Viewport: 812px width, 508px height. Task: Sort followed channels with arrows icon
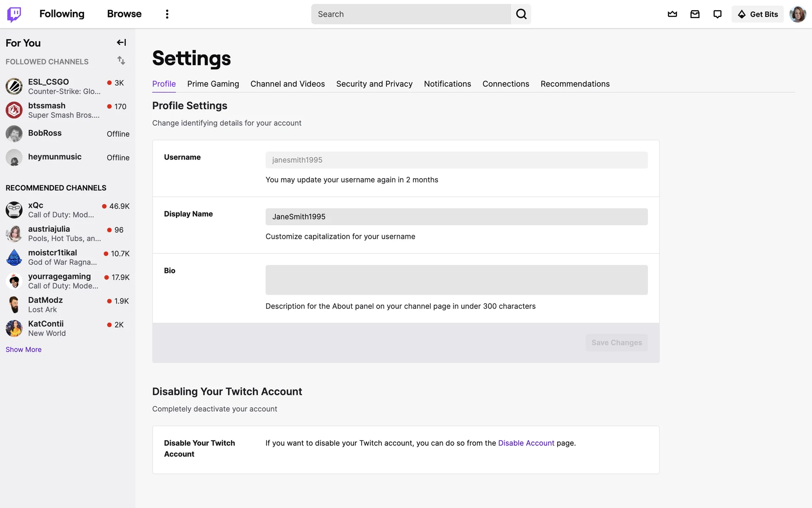(121, 61)
